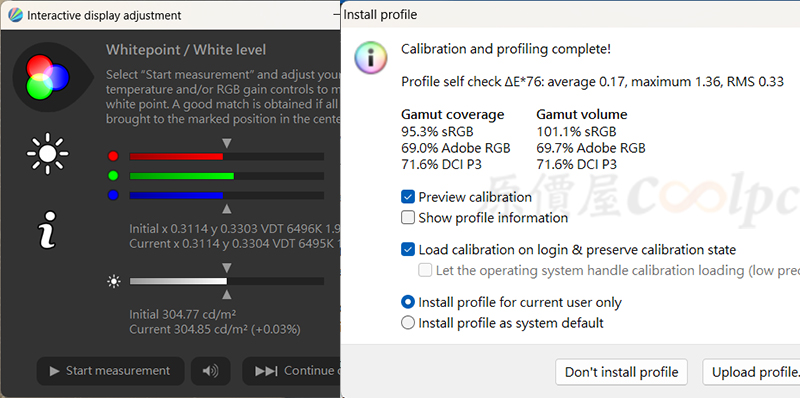The width and height of the screenshot is (800, 398).
Task: Click the colorful info icon in Install profile
Action: pyautogui.click(x=371, y=58)
